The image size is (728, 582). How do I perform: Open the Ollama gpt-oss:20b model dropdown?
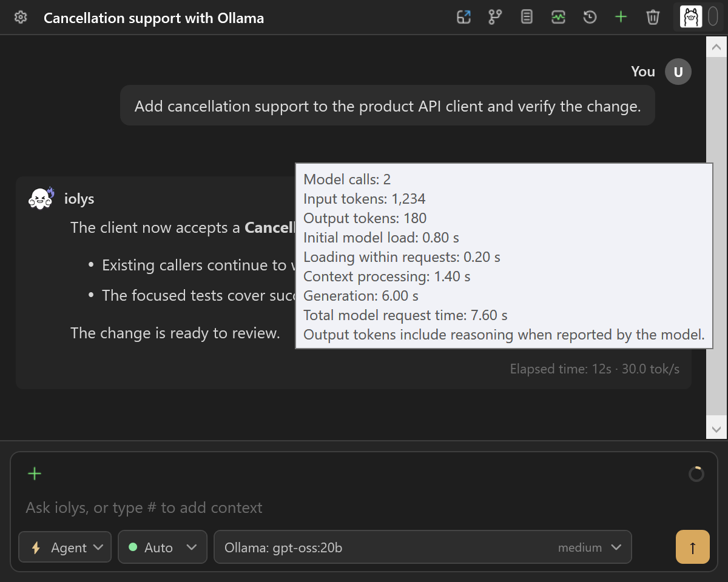click(x=423, y=547)
